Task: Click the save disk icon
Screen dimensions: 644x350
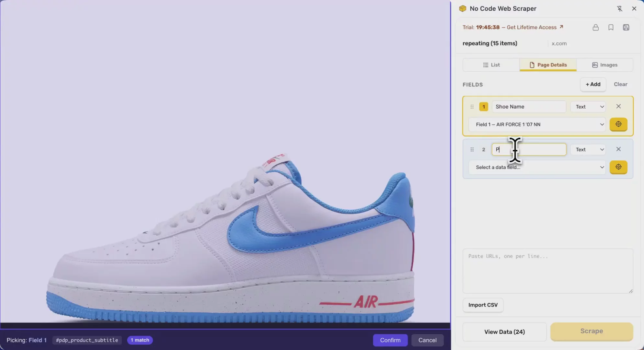Action: [x=626, y=27]
